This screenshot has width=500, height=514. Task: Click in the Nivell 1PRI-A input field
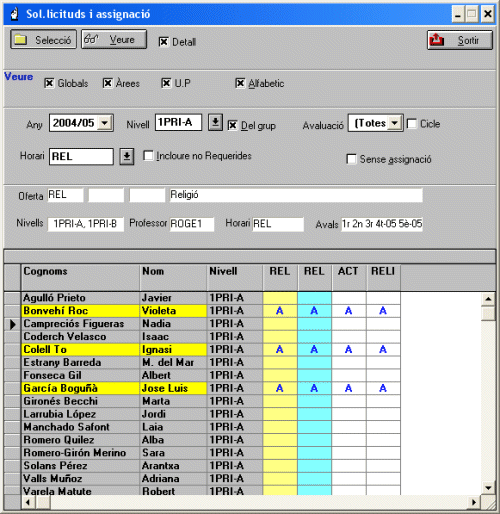click(x=178, y=122)
